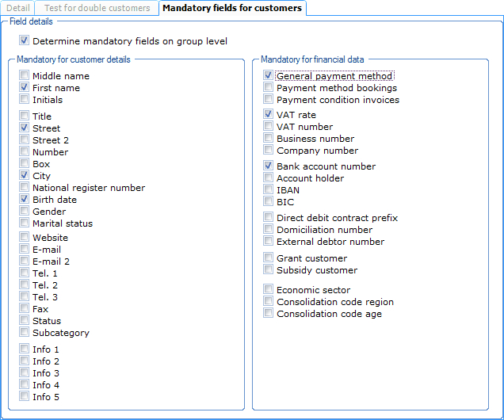Viewport: 504px width, 420px height.
Task: Check the Tel. 1 checkbox
Action: coord(25,273)
